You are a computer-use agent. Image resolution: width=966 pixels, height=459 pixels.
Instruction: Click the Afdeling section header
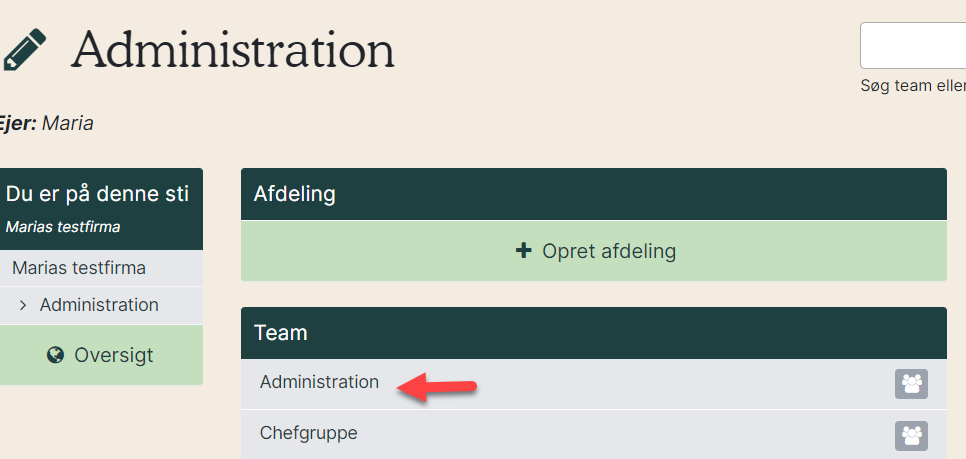point(594,194)
